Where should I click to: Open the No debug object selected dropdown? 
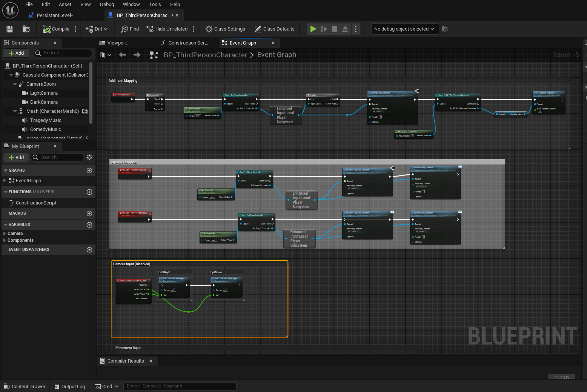point(404,29)
